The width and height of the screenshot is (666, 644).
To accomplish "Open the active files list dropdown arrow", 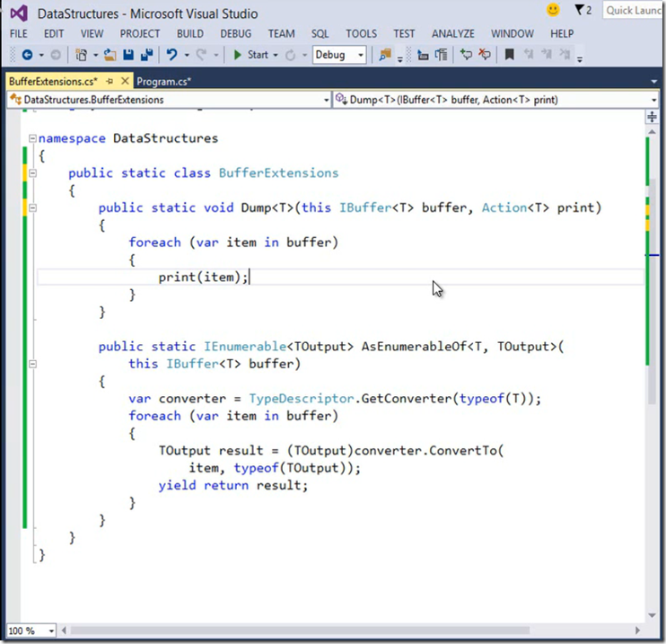I will (x=653, y=81).
